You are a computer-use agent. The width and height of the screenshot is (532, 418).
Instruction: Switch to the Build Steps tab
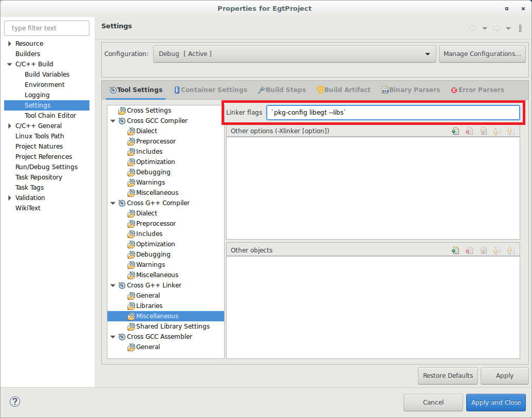click(x=282, y=90)
